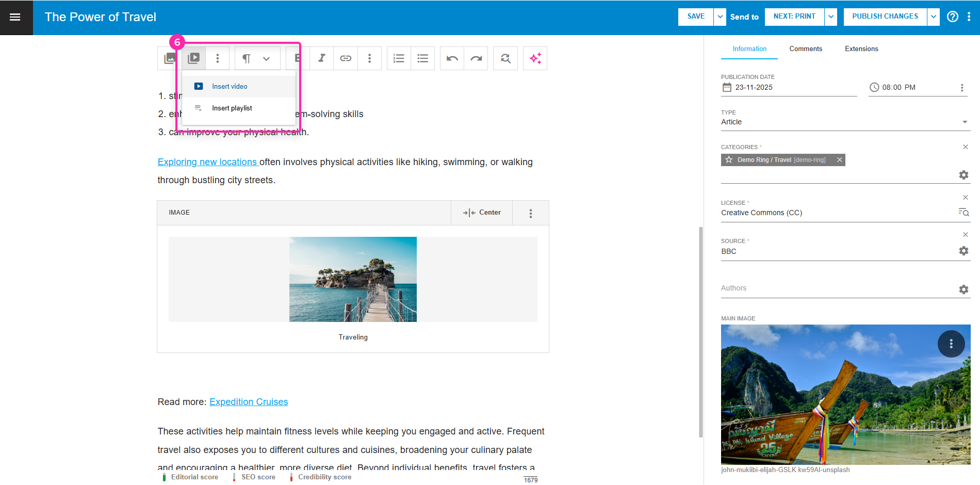This screenshot has width=980, height=485.
Task: Open the hamburger main menu
Action: tap(15, 17)
